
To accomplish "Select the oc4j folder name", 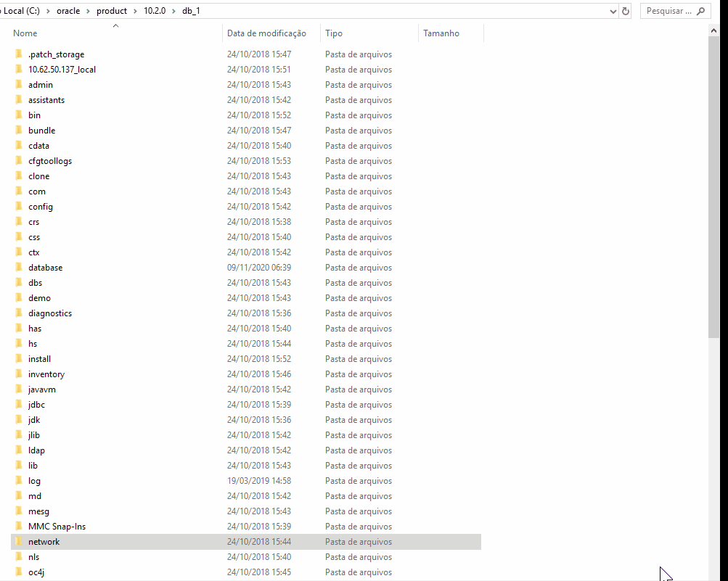I will click(36, 572).
